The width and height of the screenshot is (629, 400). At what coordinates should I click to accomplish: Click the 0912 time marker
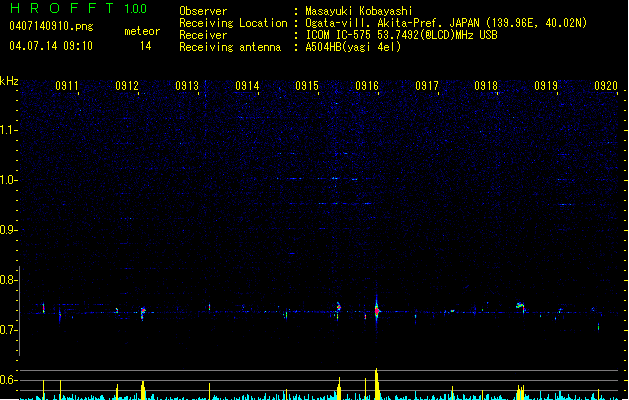tap(127, 86)
